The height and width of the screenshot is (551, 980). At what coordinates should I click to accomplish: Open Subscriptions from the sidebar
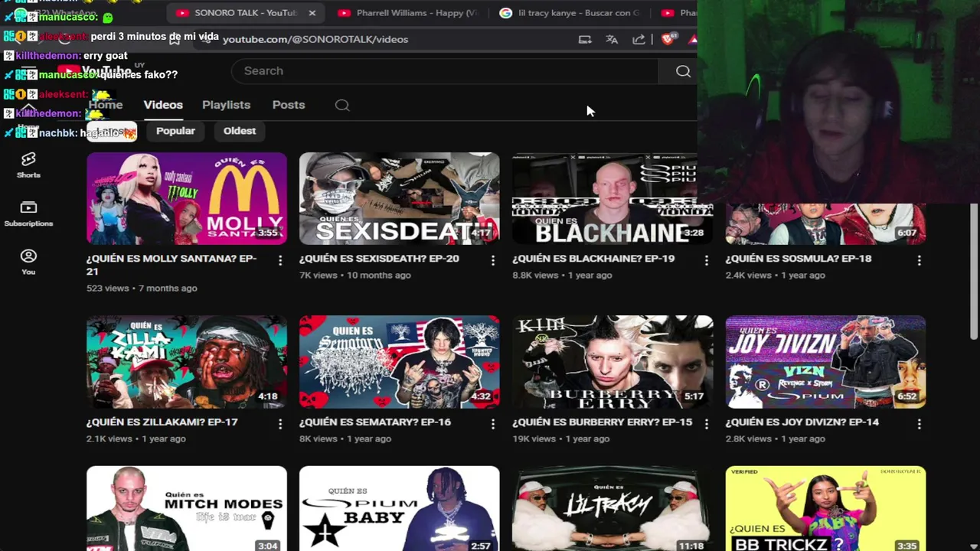[28, 214]
